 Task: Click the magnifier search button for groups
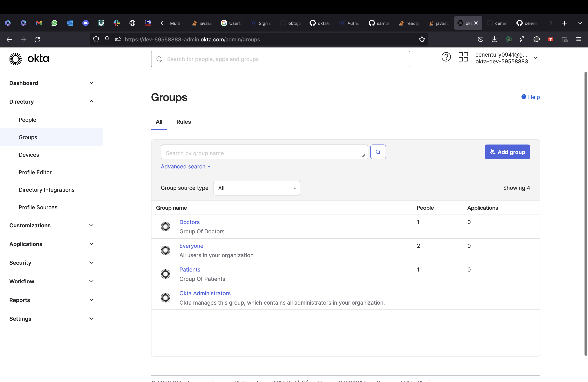(378, 152)
